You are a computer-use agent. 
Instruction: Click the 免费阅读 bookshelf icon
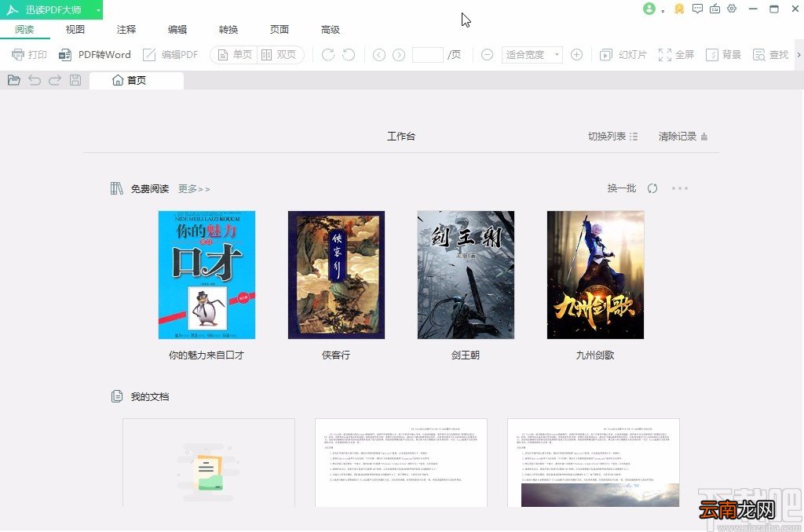[116, 188]
